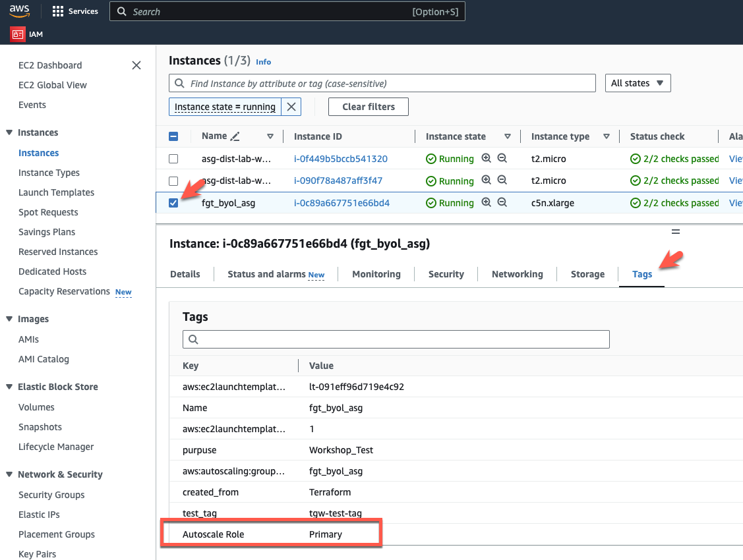
Task: Open Events in the sidebar
Action: [32, 105]
